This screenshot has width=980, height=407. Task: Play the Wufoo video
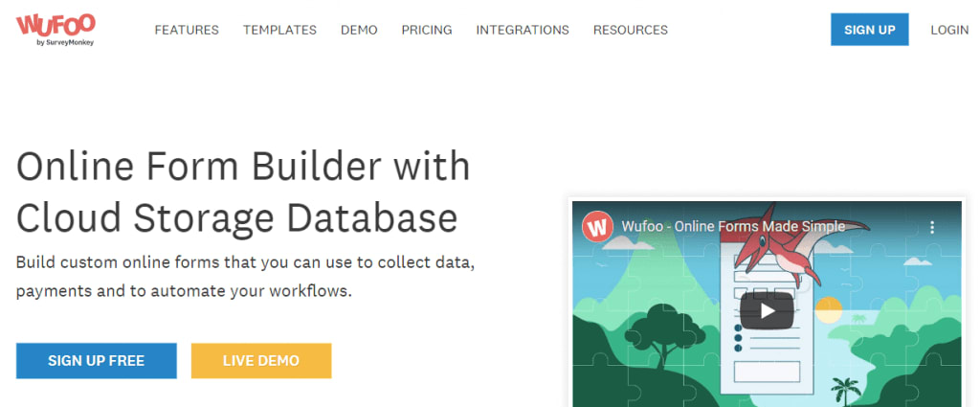point(767,310)
